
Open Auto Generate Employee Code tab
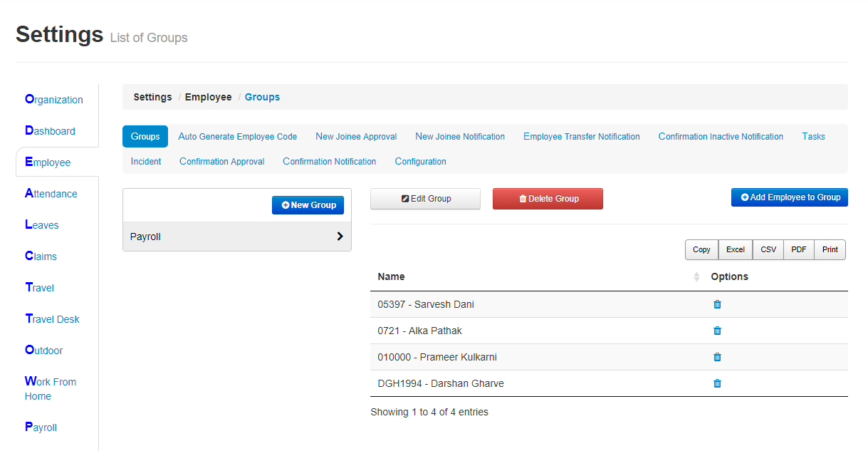237,137
